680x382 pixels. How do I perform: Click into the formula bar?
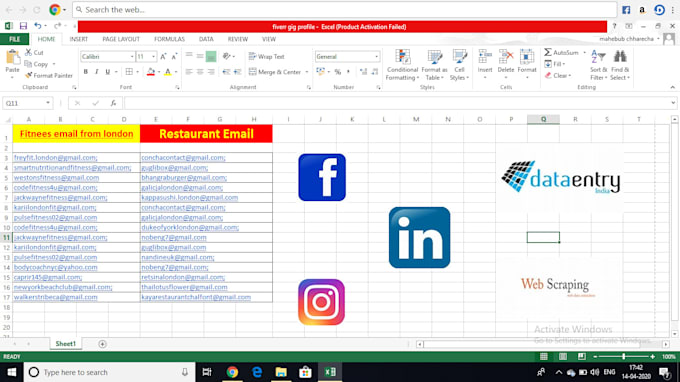(x=396, y=103)
